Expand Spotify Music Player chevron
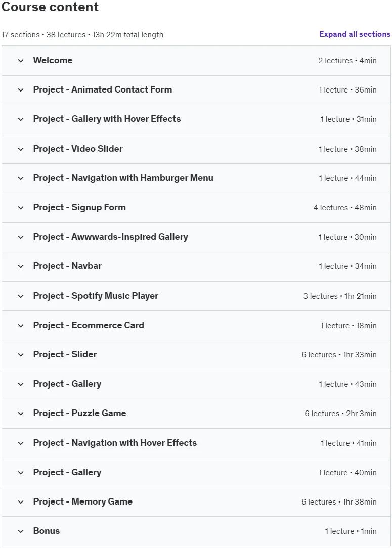Viewport: 392px width, 548px height. 21,296
